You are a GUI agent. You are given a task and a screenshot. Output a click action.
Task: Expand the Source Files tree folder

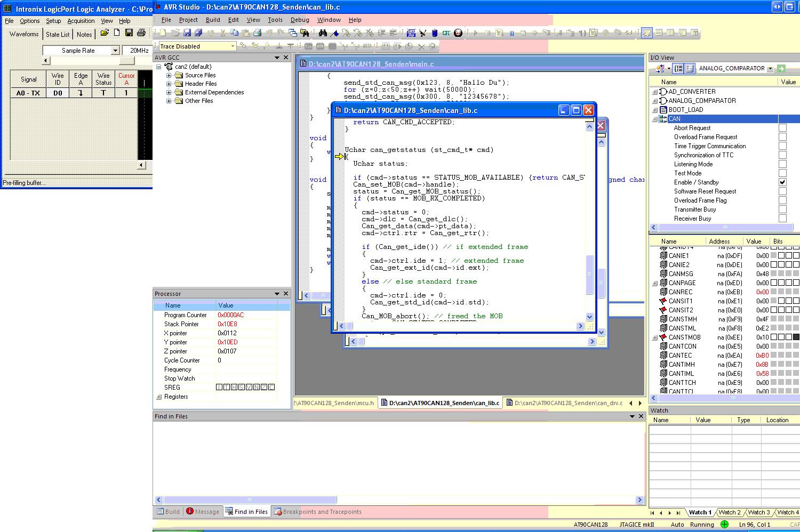[169, 75]
